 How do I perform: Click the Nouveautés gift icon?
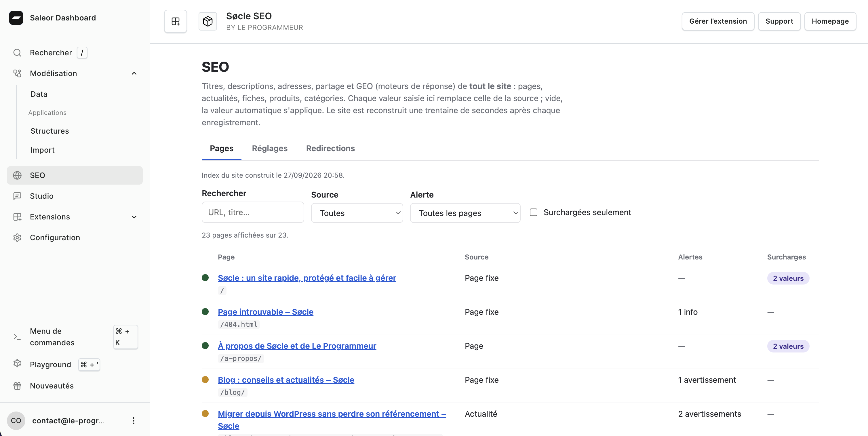[17, 386]
